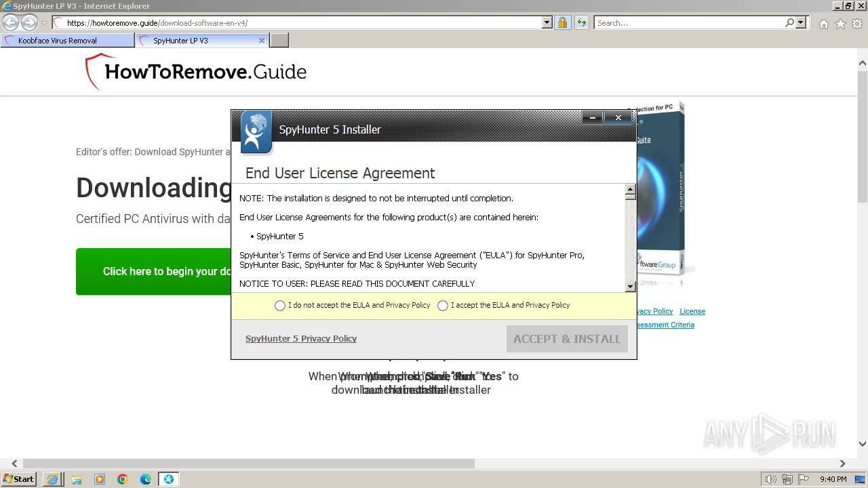The width and height of the screenshot is (868, 488).
Task: Click the 9:40 PM clock
Action: coord(833,479)
